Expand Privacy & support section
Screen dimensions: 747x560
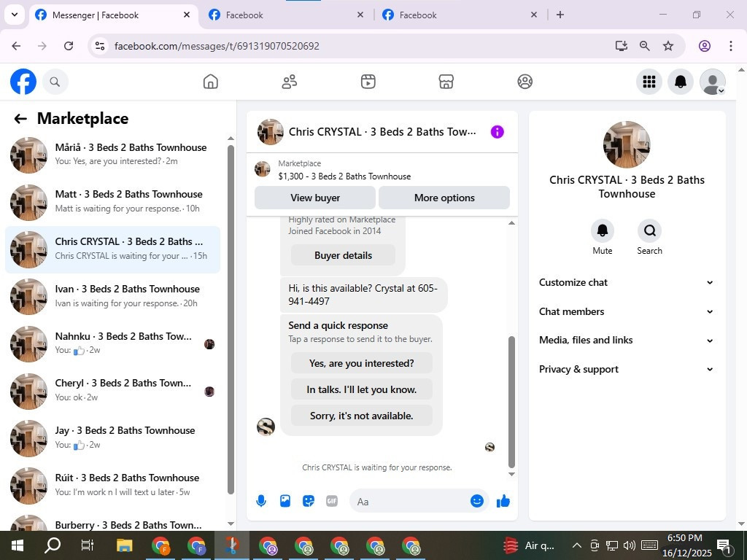(x=627, y=369)
